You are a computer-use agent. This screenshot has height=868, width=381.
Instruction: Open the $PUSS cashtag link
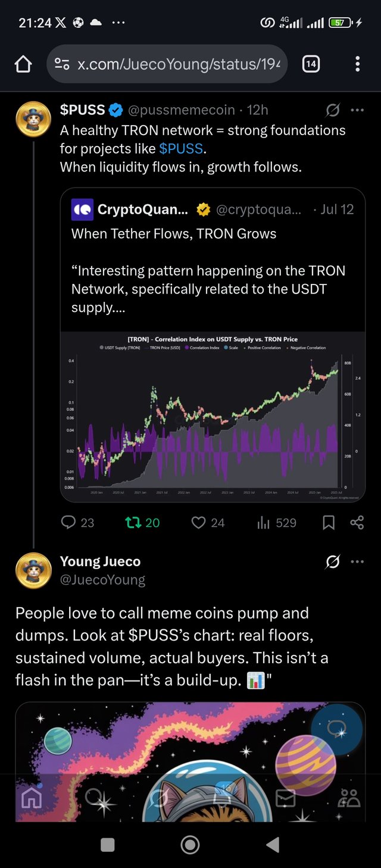pyautogui.click(x=182, y=148)
